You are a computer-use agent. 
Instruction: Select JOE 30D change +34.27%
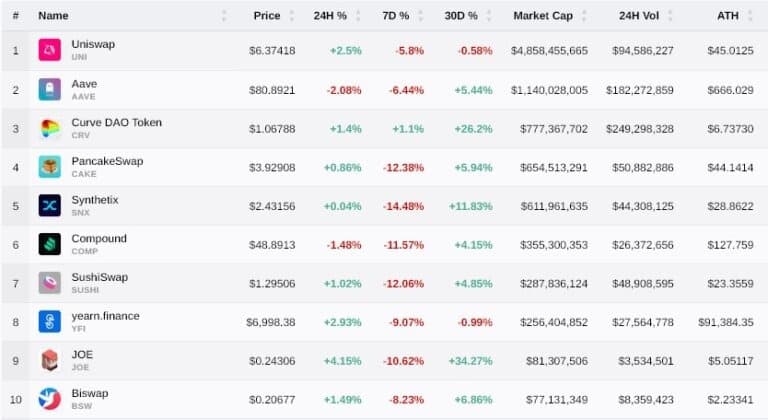click(470, 361)
